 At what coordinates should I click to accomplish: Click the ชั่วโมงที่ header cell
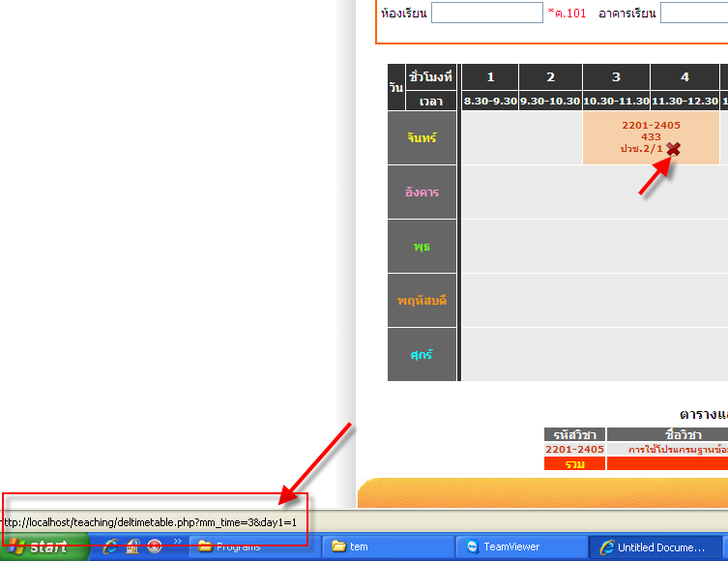coord(431,77)
